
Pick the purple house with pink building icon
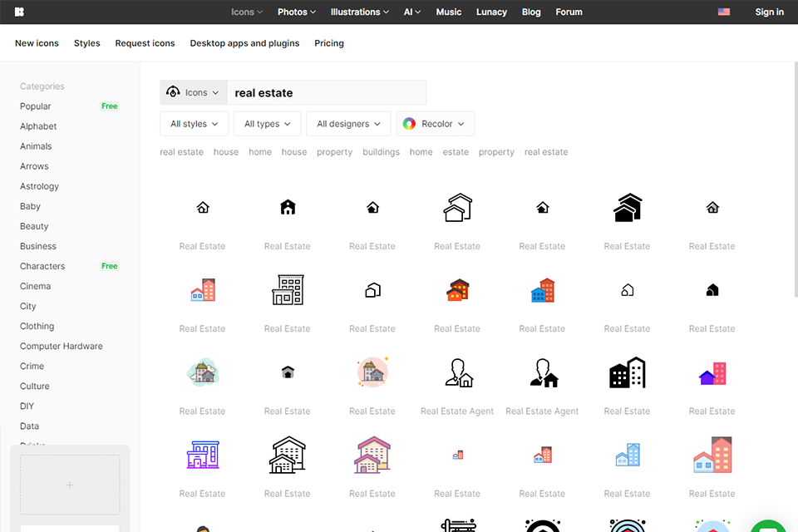pyautogui.click(x=712, y=373)
